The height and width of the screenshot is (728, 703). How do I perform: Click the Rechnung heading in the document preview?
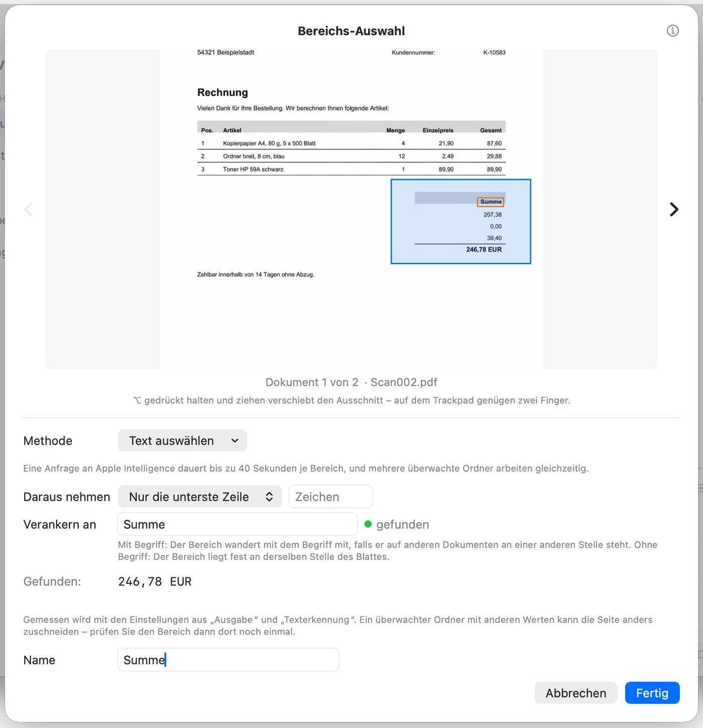coord(222,92)
